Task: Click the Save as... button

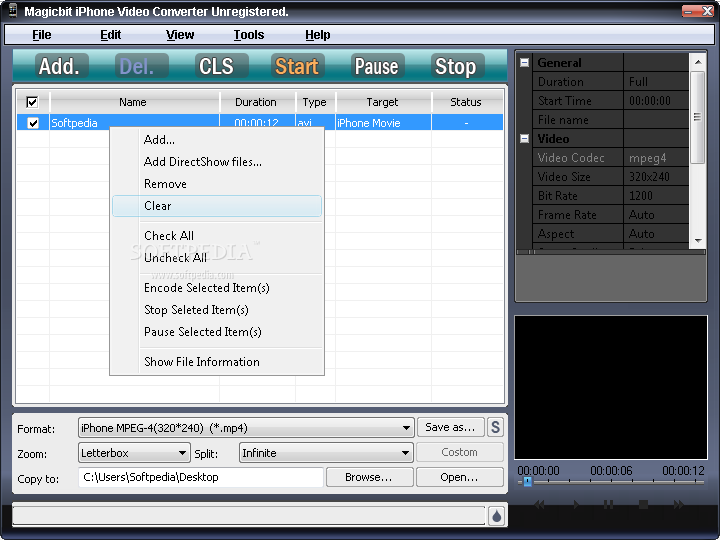Action: click(450, 427)
